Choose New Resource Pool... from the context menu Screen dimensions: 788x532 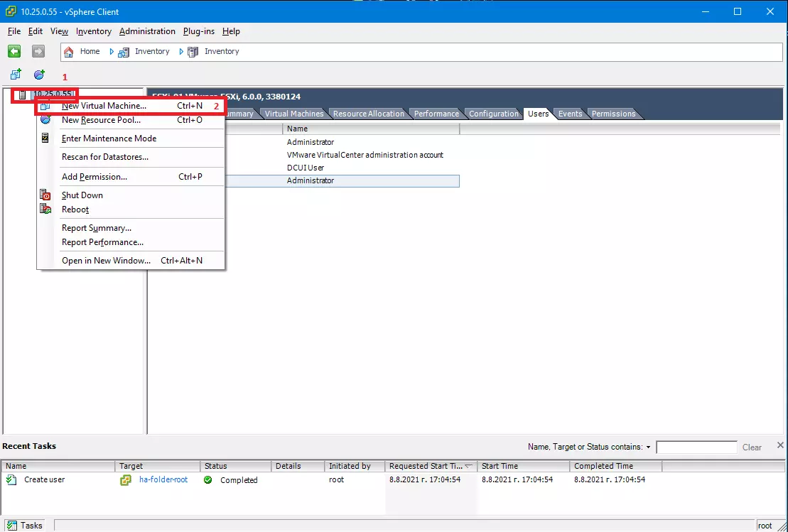coord(131,120)
